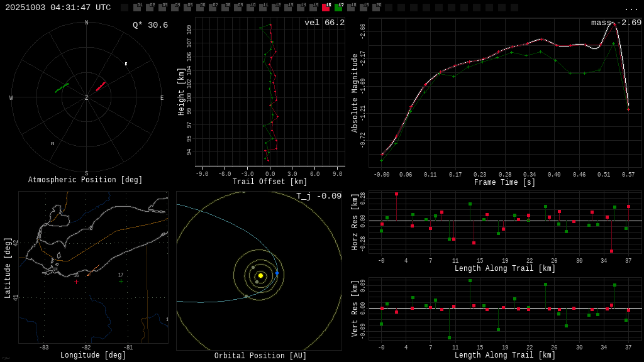Select station box 10
This screenshot has width=644, height=362.
[250, 8]
